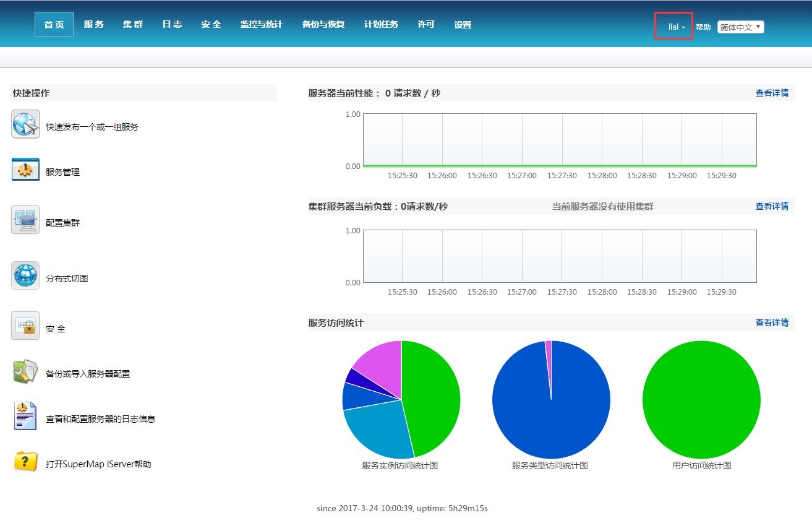Image resolution: width=812 pixels, height=523 pixels.
Task: Expand the lisi user dropdown
Action: click(676, 27)
